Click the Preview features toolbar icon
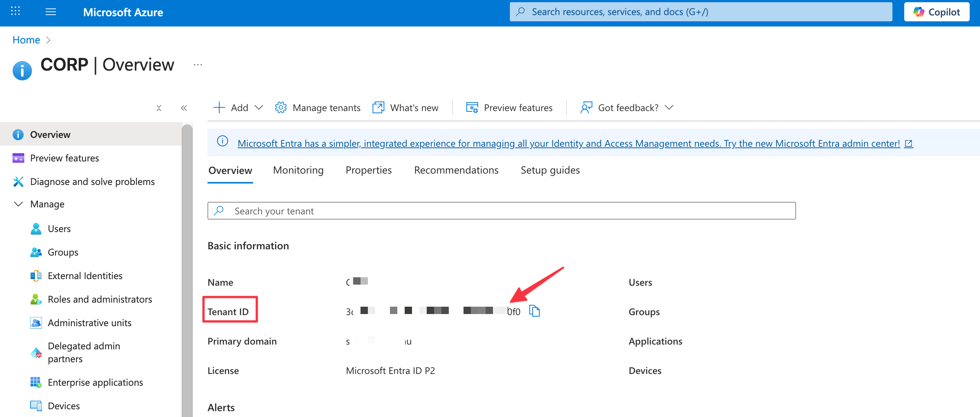Image resolution: width=980 pixels, height=417 pixels. pos(472,108)
